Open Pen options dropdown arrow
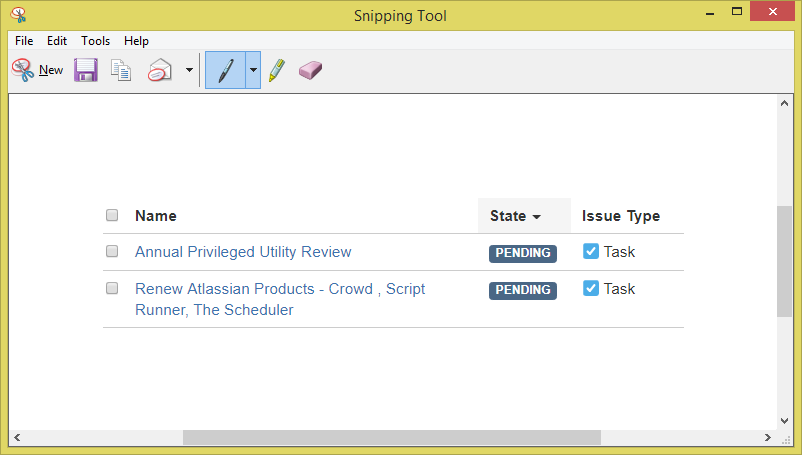The width and height of the screenshot is (802, 455). [x=253, y=70]
